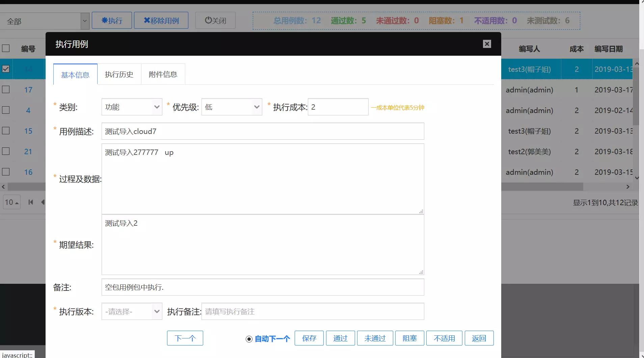The width and height of the screenshot is (644, 358).
Task: Open the page size selector showing 10
Action: click(x=11, y=202)
